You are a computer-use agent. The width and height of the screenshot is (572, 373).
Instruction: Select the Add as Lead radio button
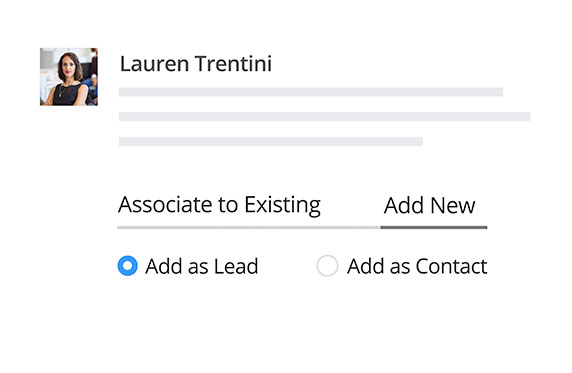pos(128,266)
